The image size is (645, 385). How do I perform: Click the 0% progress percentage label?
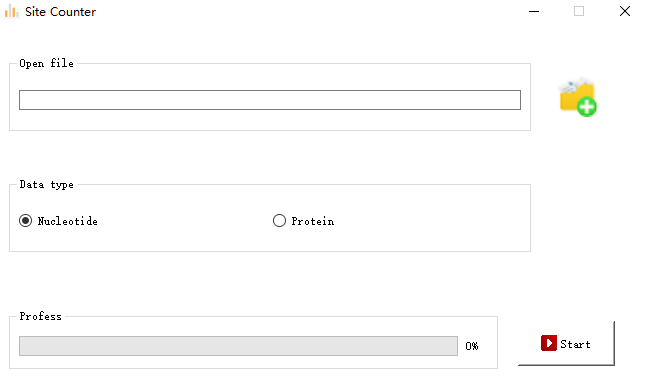(472, 346)
